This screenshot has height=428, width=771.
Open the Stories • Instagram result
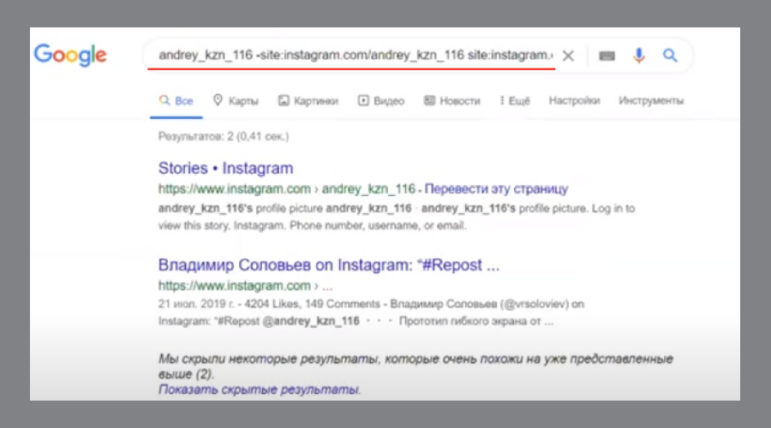point(225,168)
